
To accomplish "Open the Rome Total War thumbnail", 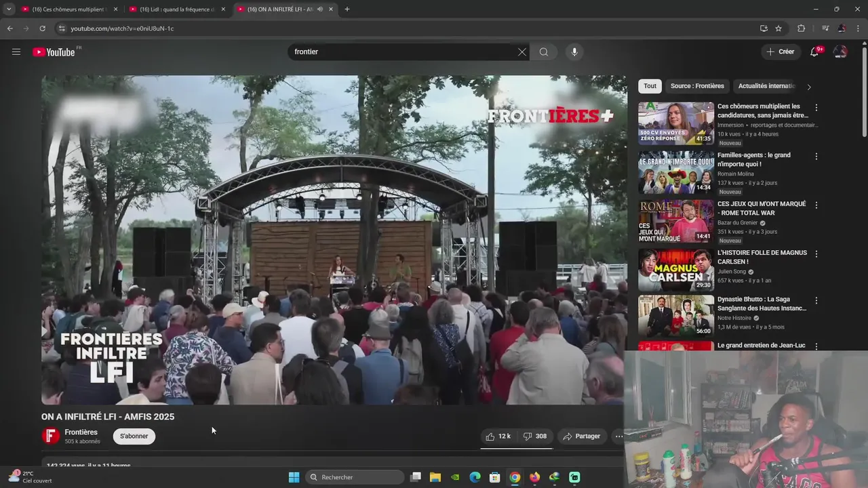I will (676, 221).
